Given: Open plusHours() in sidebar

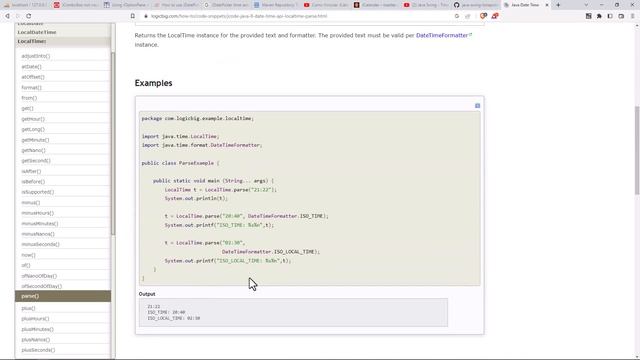Looking at the screenshot, I should 35,318.
